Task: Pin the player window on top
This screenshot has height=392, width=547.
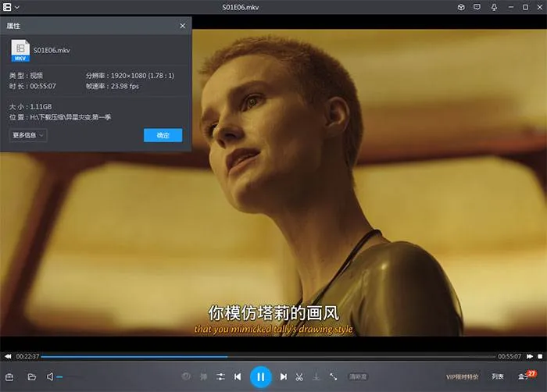Action: click(494, 7)
